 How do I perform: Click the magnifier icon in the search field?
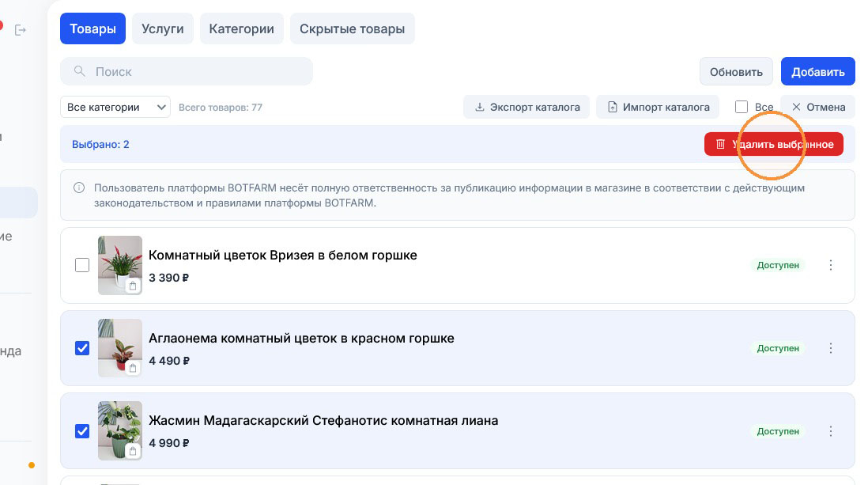[80, 71]
